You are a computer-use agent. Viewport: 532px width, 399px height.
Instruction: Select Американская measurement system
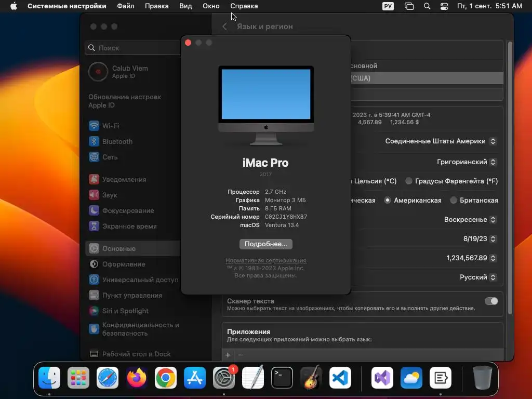pyautogui.click(x=388, y=200)
